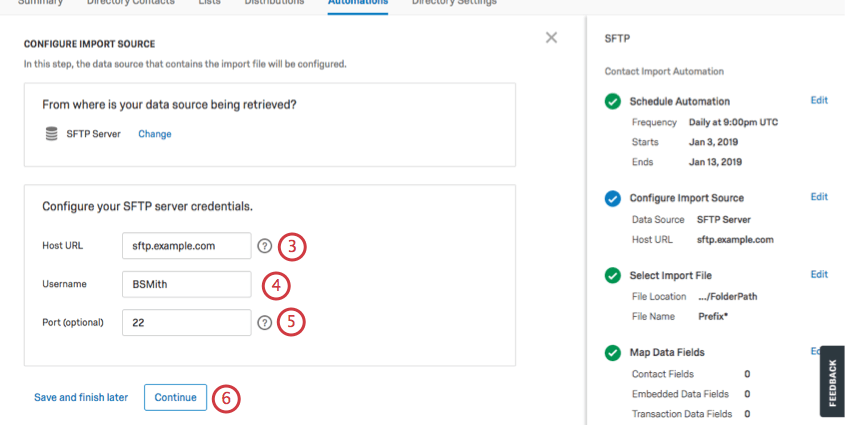Click the Map Data Fields green checkmark
Screen dimensions: 850x425
click(x=612, y=352)
